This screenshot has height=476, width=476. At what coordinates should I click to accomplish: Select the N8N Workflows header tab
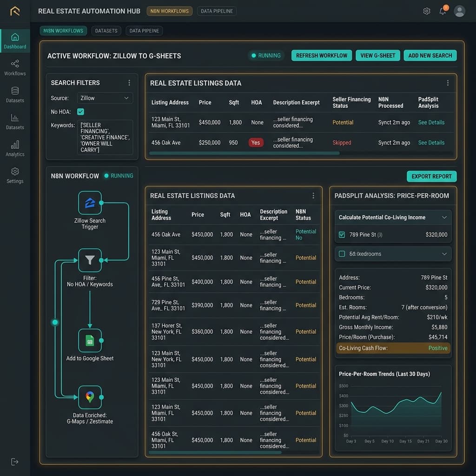point(169,11)
